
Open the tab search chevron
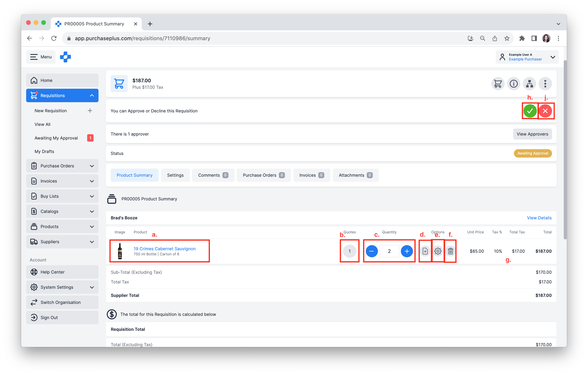[558, 24]
